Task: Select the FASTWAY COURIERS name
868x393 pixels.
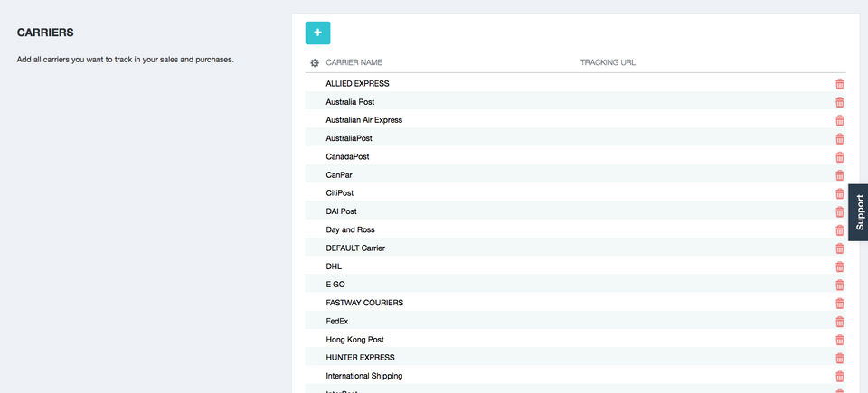Action: 364,303
